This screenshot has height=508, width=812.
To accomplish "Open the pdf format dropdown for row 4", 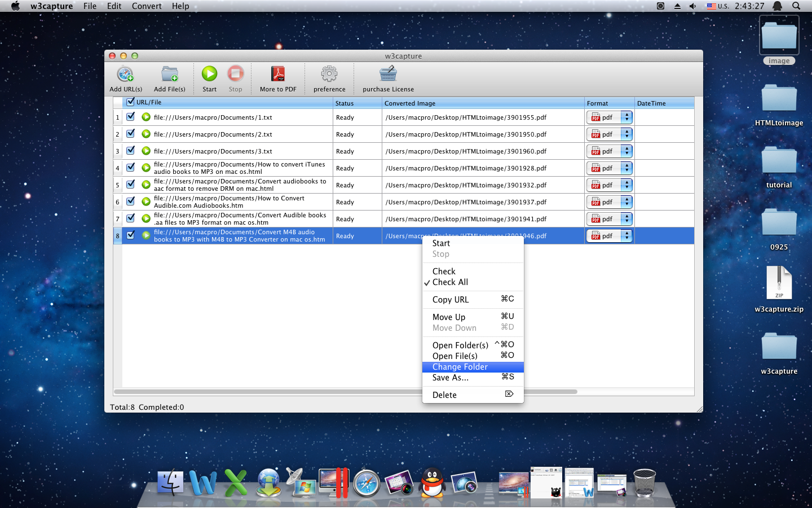I will pos(610,168).
